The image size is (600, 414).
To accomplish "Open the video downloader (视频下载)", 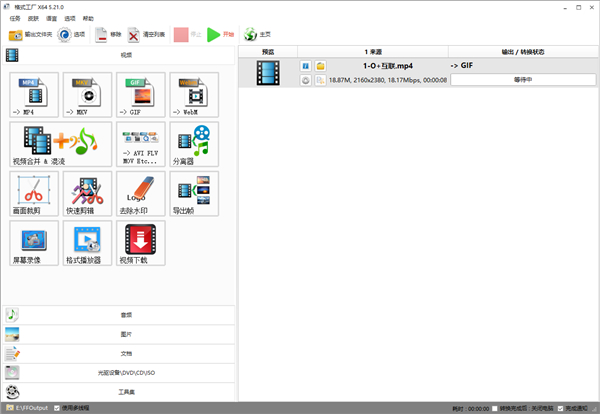I will click(x=140, y=242).
